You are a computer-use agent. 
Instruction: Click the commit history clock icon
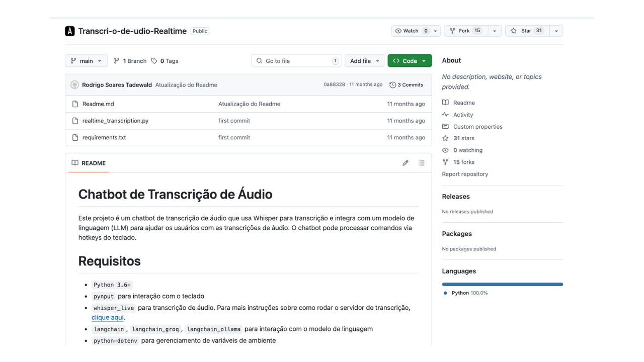tap(392, 85)
